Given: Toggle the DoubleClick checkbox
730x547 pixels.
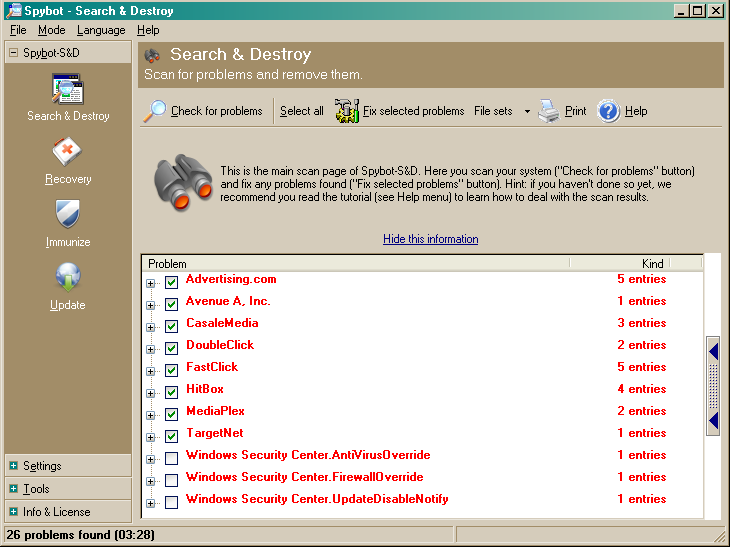Looking at the screenshot, I should point(171,348).
